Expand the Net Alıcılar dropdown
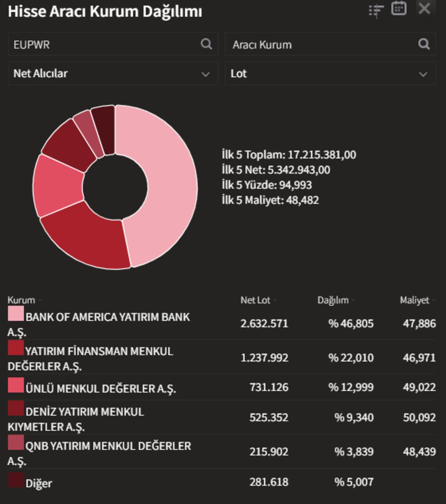The width and height of the screenshot is (446, 504). pyautogui.click(x=113, y=74)
